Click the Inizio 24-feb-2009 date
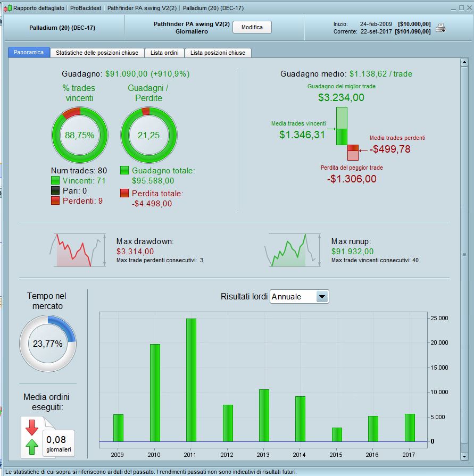 tap(376, 24)
